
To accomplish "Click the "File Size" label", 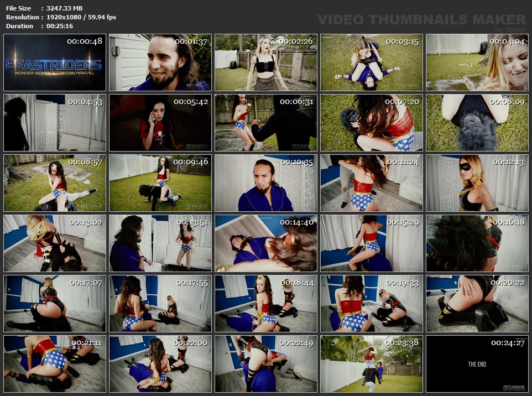I will (18, 8).
